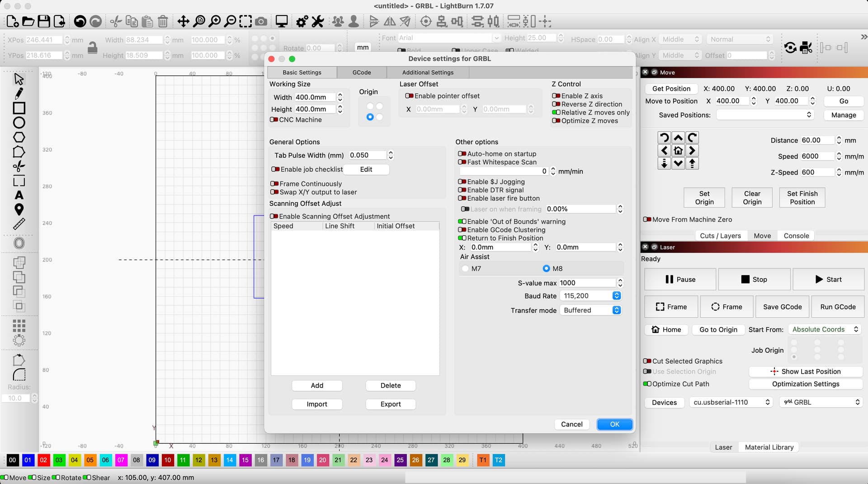Viewport: 868px width, 484px height.
Task: Click the Undo arrow icon
Action: pyautogui.click(x=80, y=21)
